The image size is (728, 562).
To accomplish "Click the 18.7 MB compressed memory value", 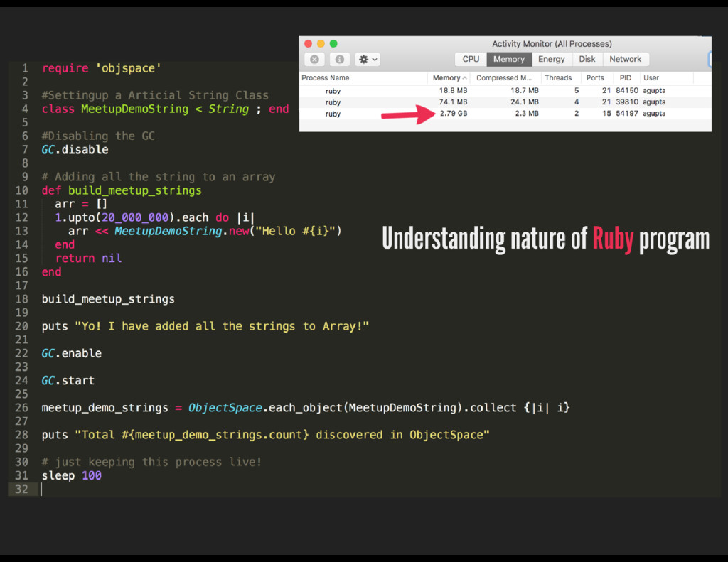I will click(x=525, y=90).
